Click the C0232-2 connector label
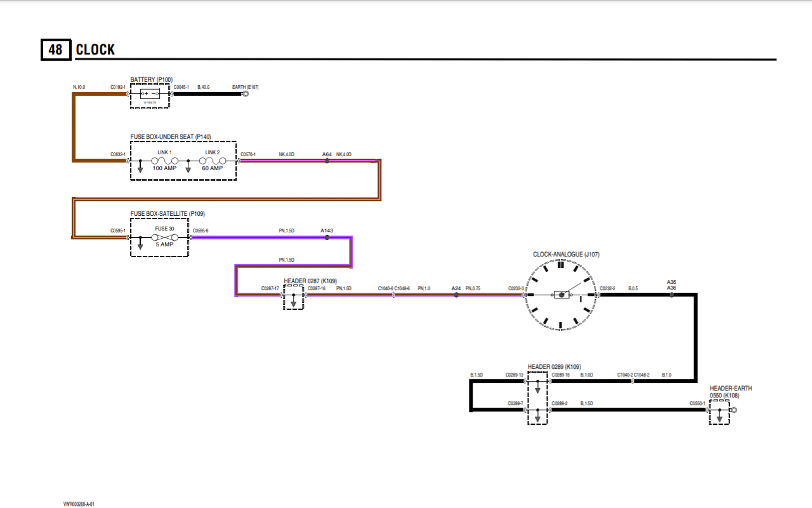Image resolution: width=812 pixels, height=508 pixels. point(608,288)
